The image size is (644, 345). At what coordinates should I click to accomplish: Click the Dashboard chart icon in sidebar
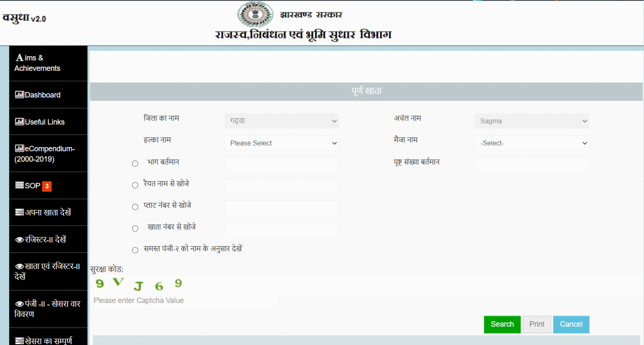[x=20, y=95]
